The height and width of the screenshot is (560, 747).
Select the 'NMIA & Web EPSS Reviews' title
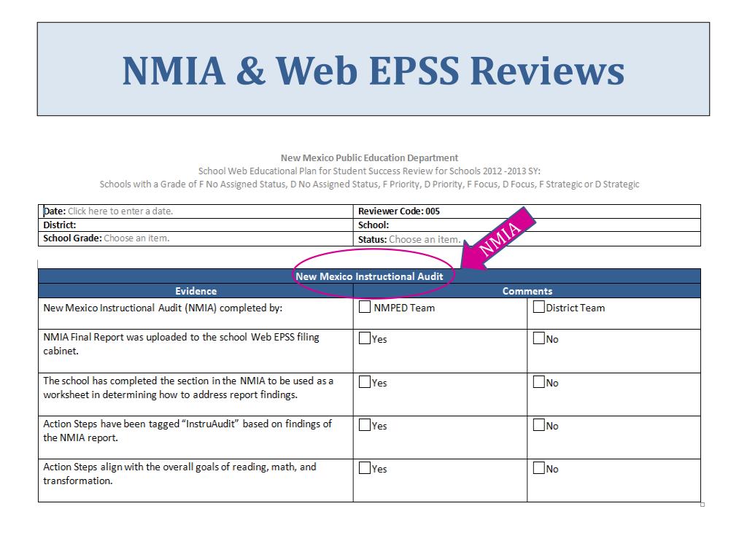(x=373, y=71)
